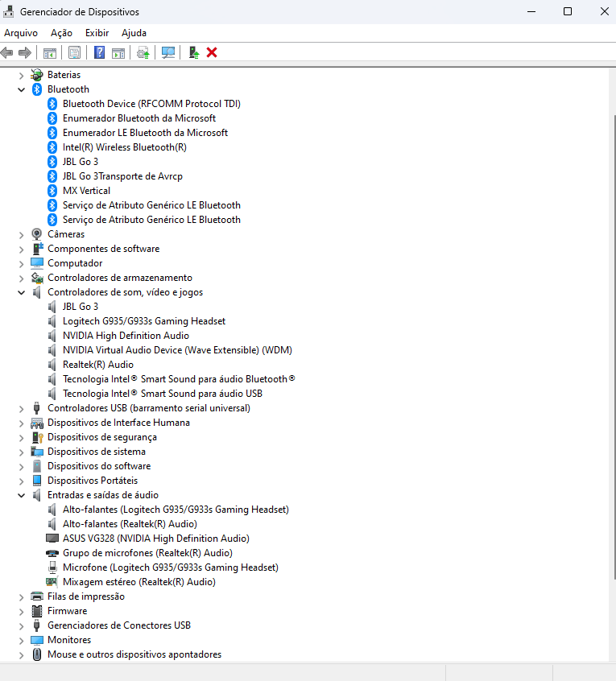Select Enumerador LE Bluetooth da Microsoft

point(145,133)
